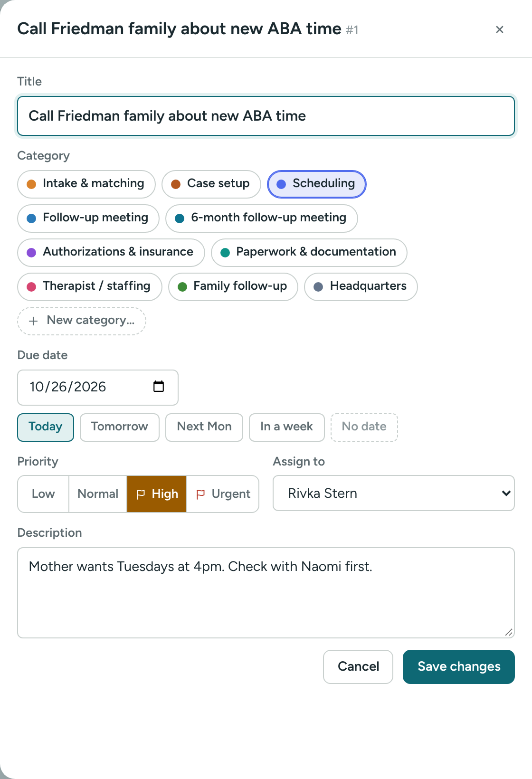
Task: Set priority to Normal
Action: point(98,494)
